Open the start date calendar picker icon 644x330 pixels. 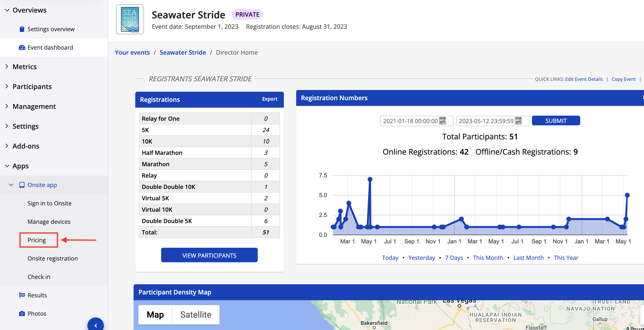tap(443, 121)
